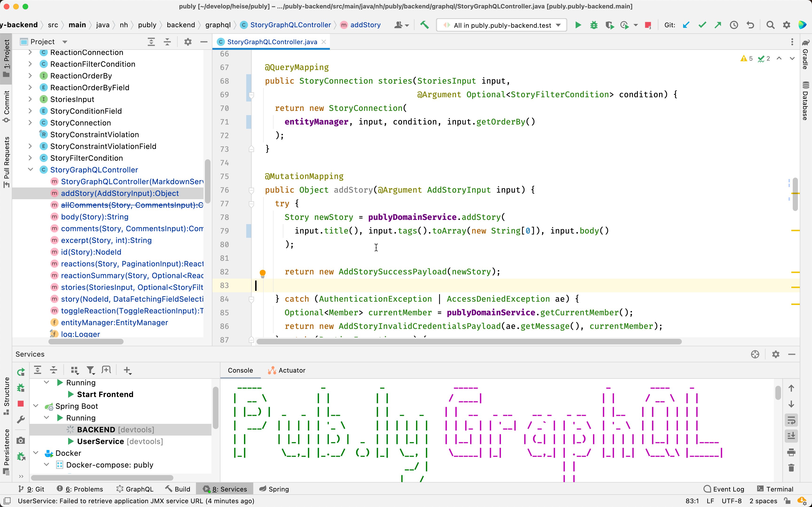Print console output with printer icon
The image size is (812, 507).
791,452
